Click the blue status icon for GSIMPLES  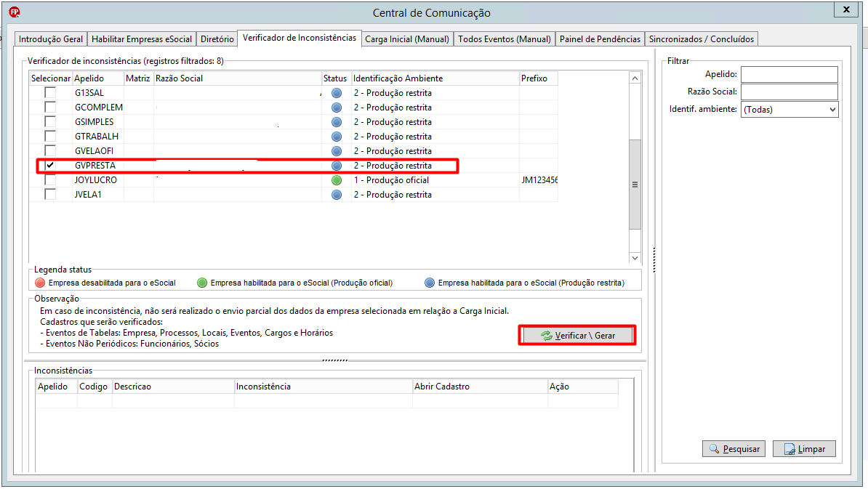pos(337,122)
